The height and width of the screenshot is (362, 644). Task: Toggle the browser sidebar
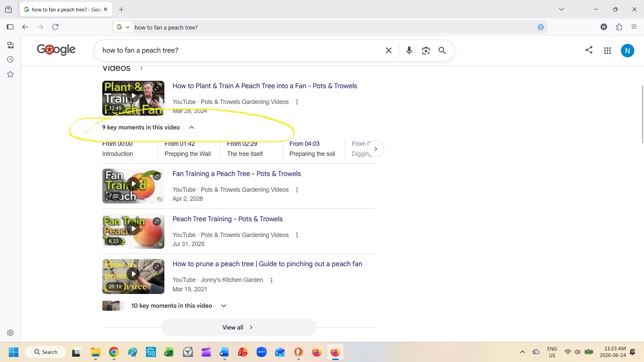[10, 27]
